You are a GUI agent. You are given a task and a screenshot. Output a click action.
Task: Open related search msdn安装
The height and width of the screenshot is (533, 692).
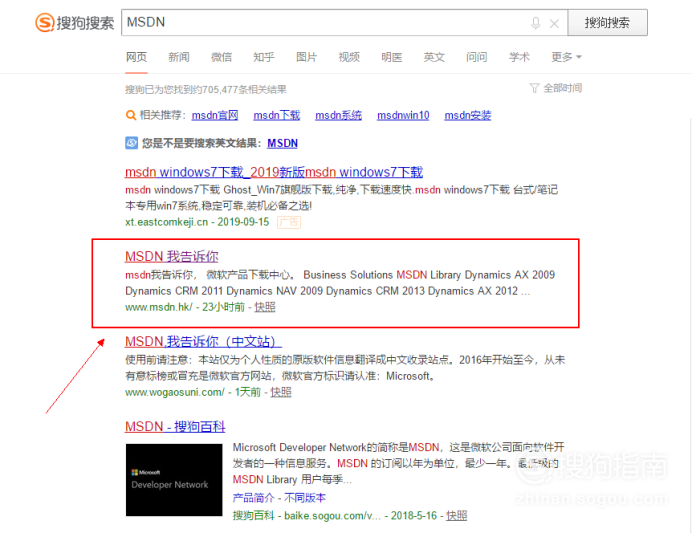468,116
